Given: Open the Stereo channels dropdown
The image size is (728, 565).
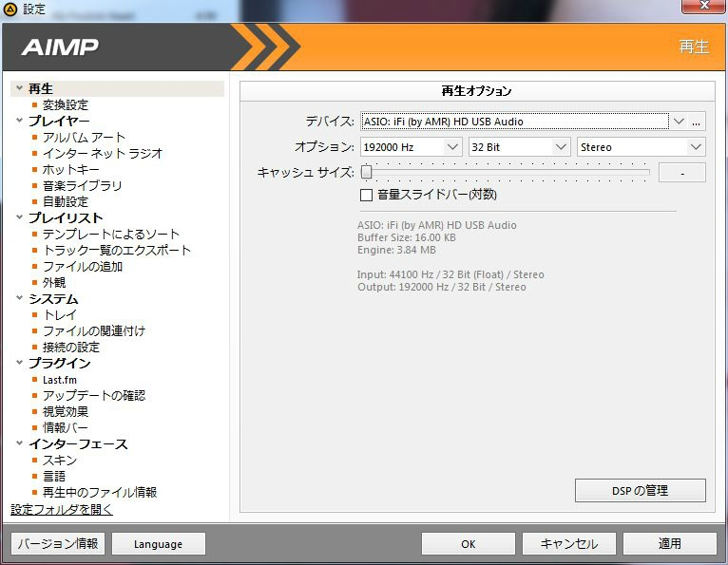Looking at the screenshot, I should coord(696,147).
